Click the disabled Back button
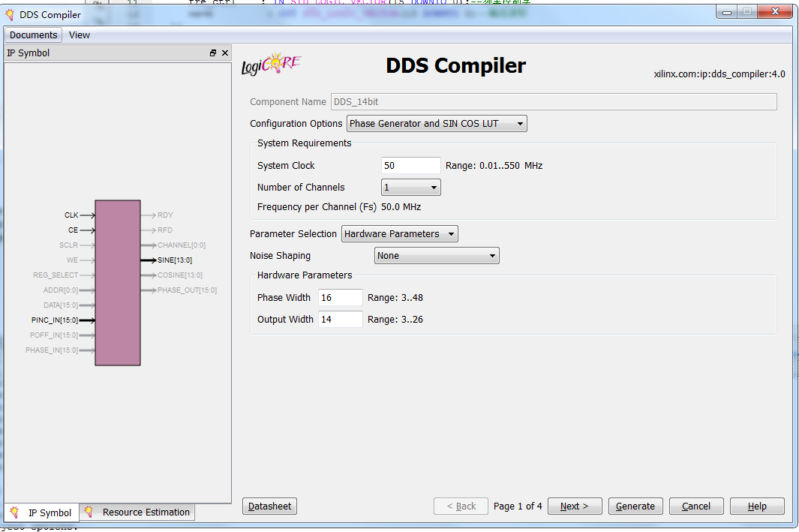 pos(461,506)
